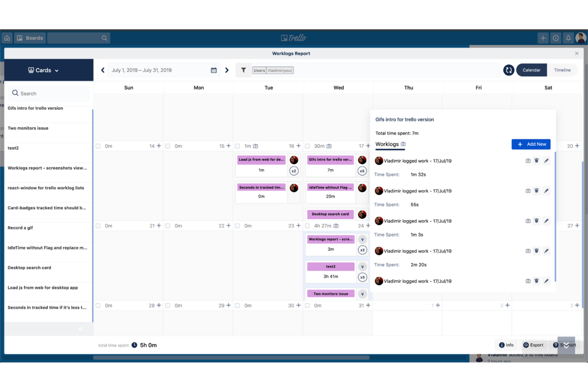Toggle checkbox for day 15

tap(168, 146)
